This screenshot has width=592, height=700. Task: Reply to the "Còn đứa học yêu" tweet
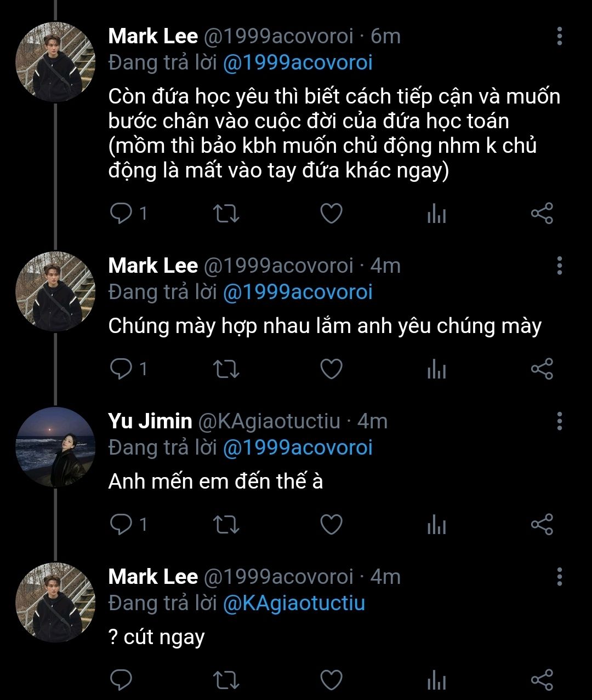click(x=121, y=214)
